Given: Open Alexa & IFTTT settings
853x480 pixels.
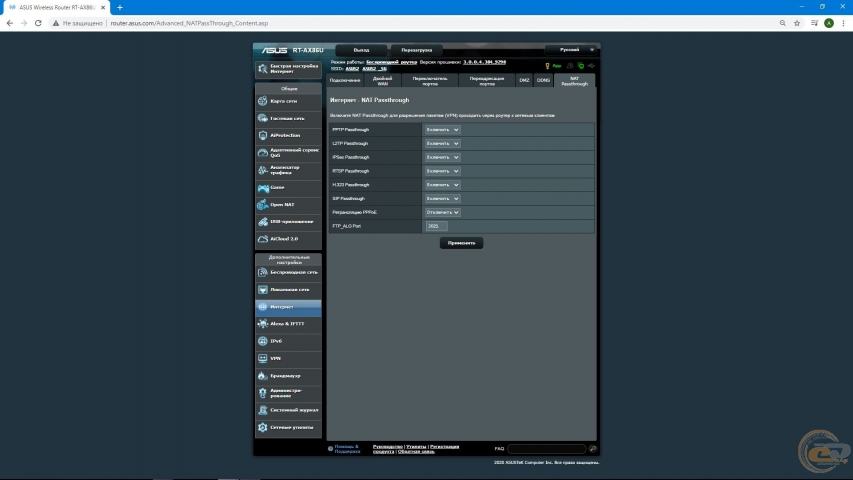Looking at the screenshot, I should point(288,324).
